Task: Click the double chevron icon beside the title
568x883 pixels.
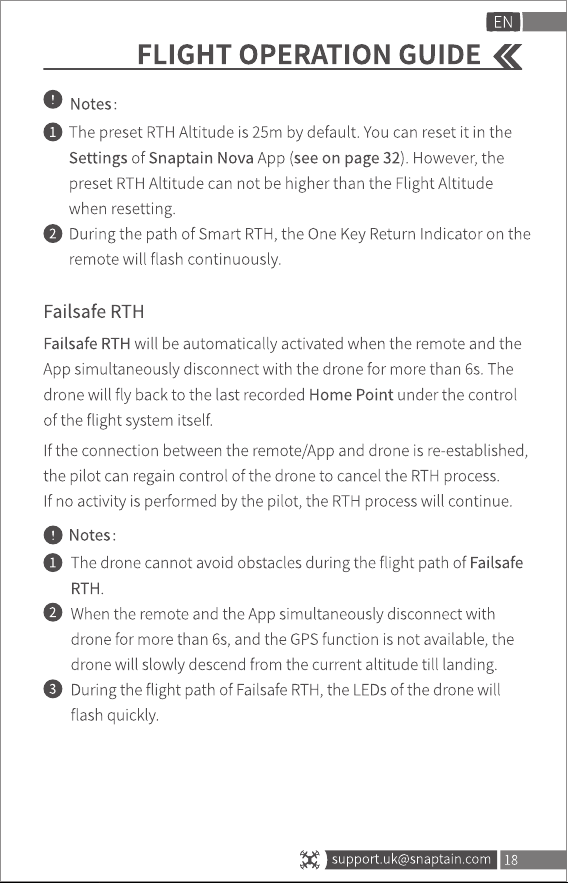Action: [x=507, y=56]
